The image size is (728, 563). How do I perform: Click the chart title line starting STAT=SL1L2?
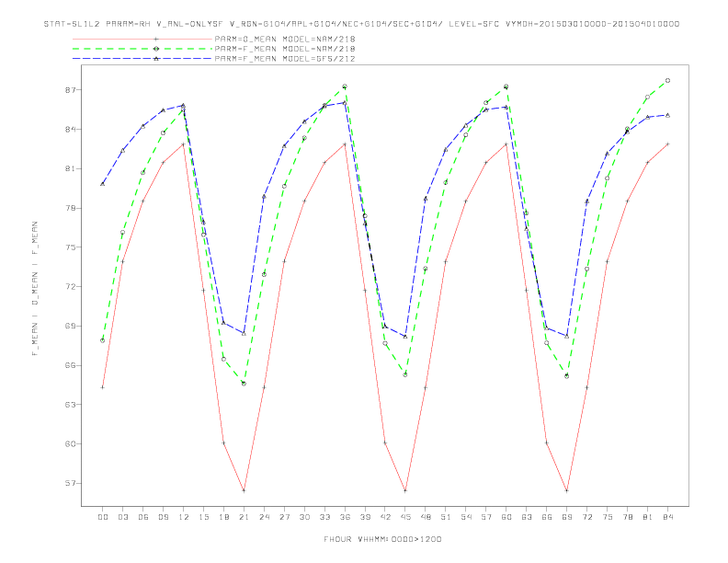tap(361, 24)
